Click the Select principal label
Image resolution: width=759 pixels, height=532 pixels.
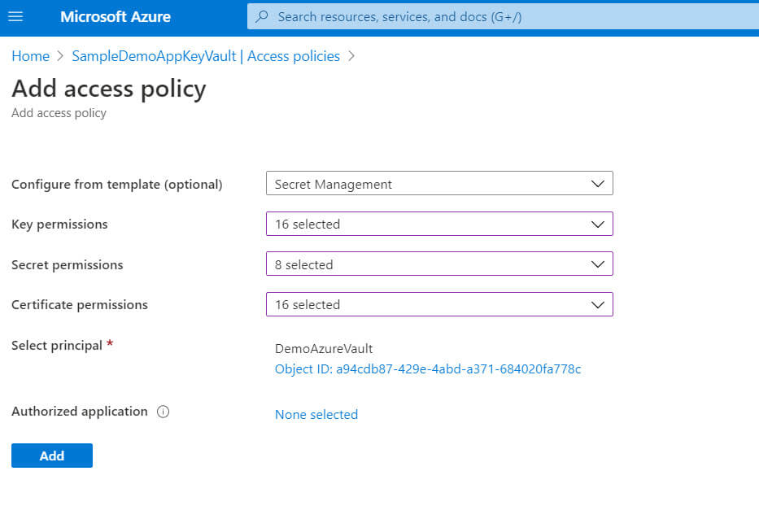[x=57, y=346]
